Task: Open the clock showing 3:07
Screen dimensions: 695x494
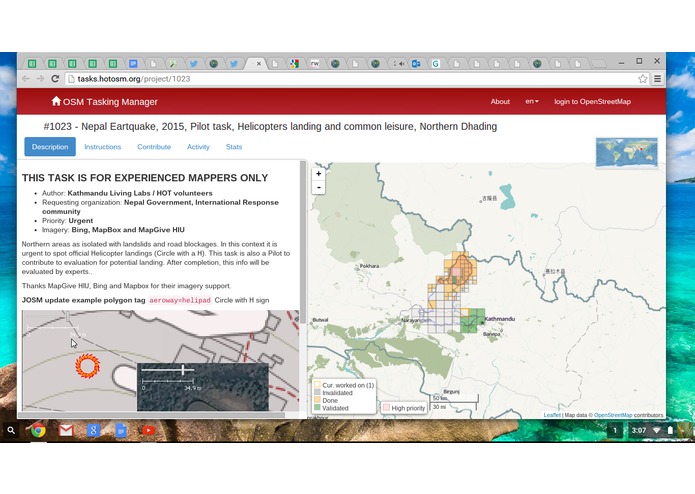Action: pyautogui.click(x=639, y=430)
